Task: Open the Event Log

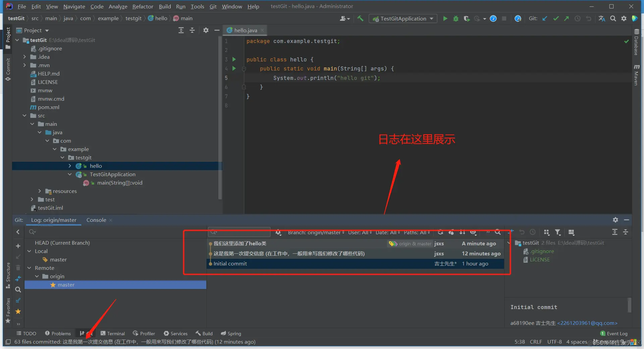Action: (x=614, y=333)
